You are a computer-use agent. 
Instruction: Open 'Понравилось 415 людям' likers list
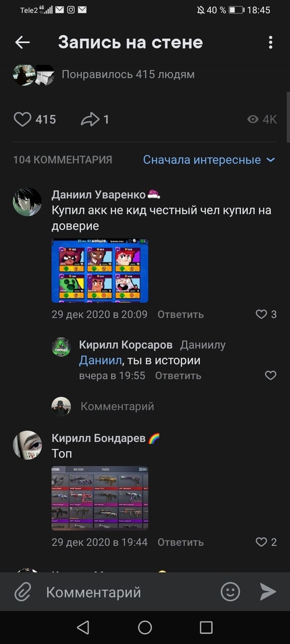pyautogui.click(x=128, y=75)
